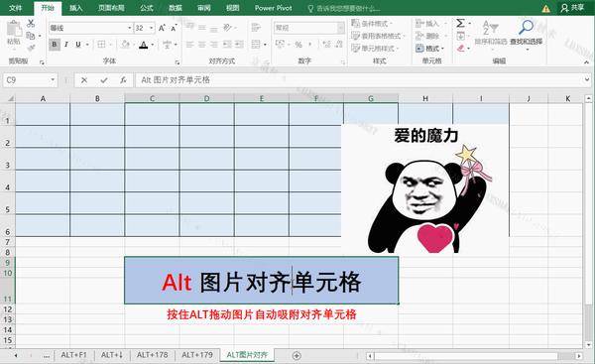The width and height of the screenshot is (595, 364).
Task: Click the Orientation text-angle icon
Action: 227,28
